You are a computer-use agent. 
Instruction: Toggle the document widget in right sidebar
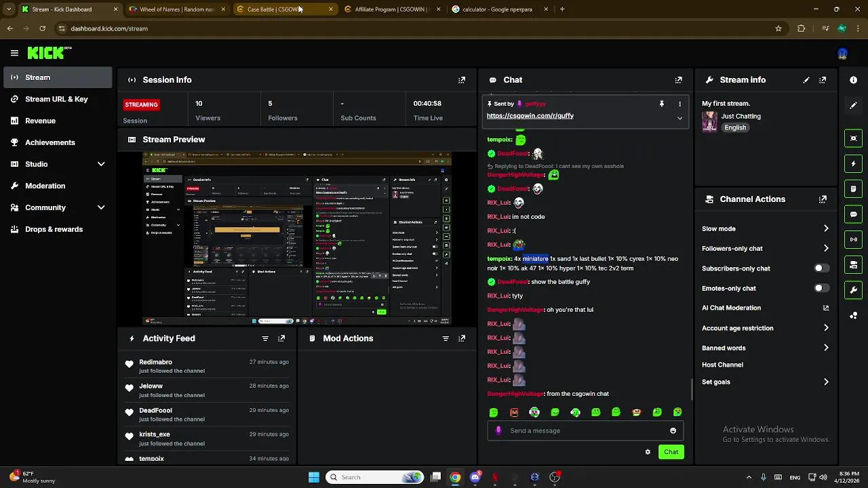[x=853, y=189]
